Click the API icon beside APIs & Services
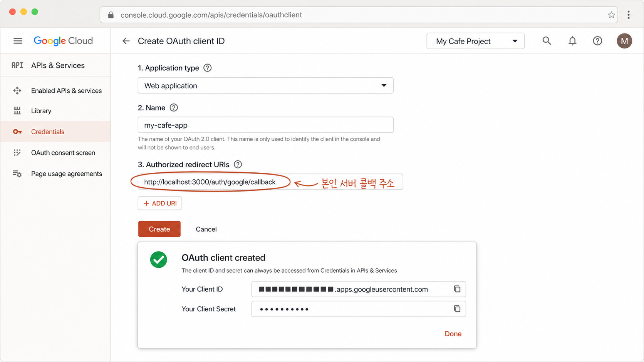The width and height of the screenshot is (644, 362). tap(17, 65)
